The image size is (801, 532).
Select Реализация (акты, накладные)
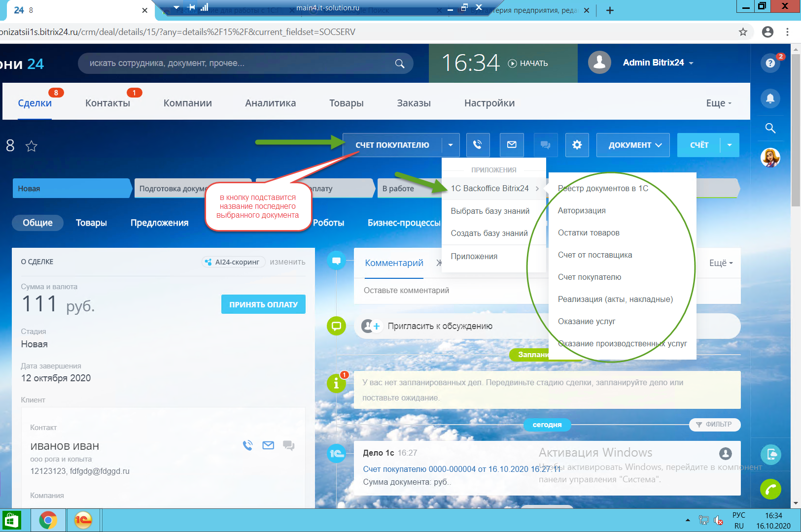[x=615, y=299]
